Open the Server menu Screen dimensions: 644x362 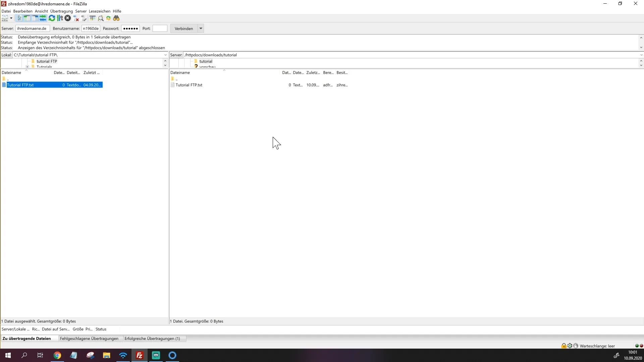click(x=81, y=11)
